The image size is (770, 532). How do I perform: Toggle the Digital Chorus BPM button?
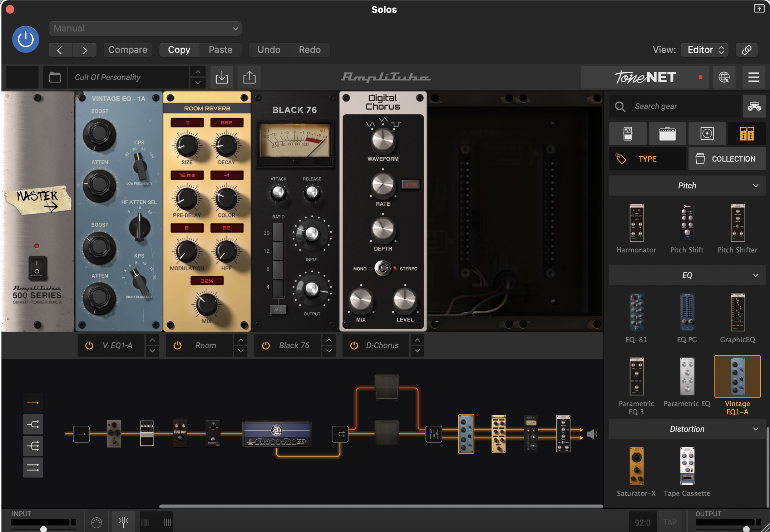coord(410,184)
